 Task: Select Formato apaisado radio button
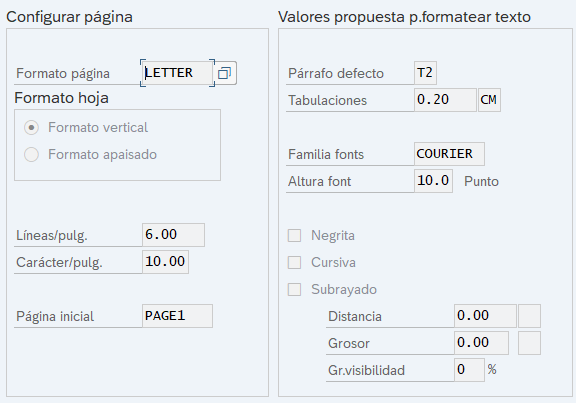point(31,154)
